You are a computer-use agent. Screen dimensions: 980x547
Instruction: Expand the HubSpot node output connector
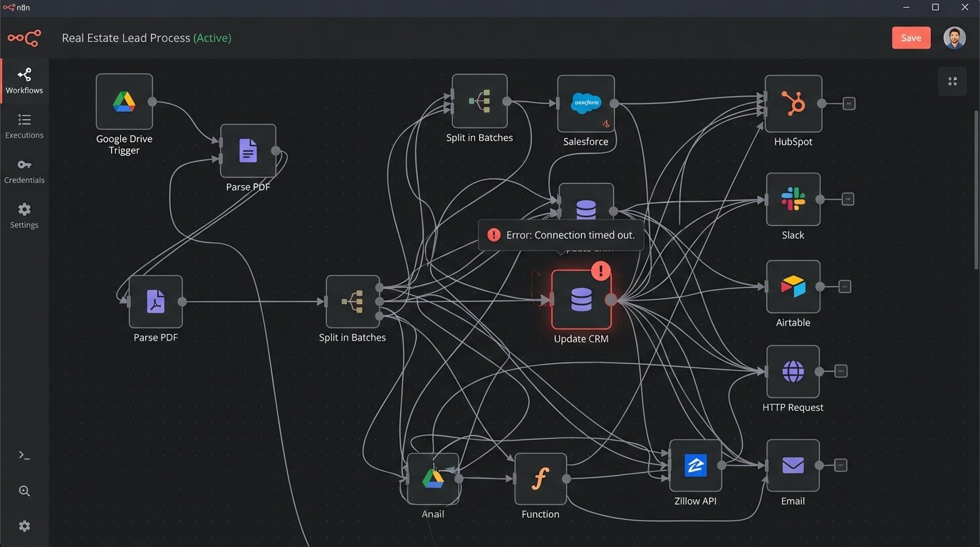848,104
